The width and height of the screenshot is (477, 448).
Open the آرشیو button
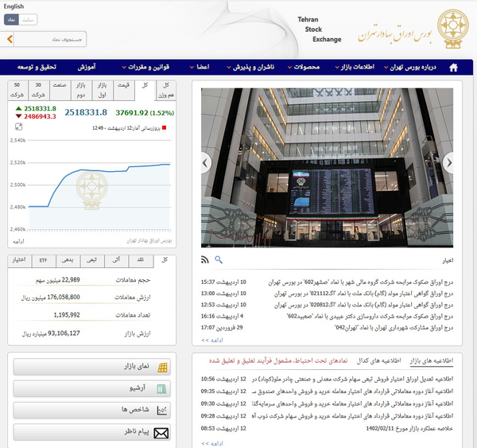[92, 388]
